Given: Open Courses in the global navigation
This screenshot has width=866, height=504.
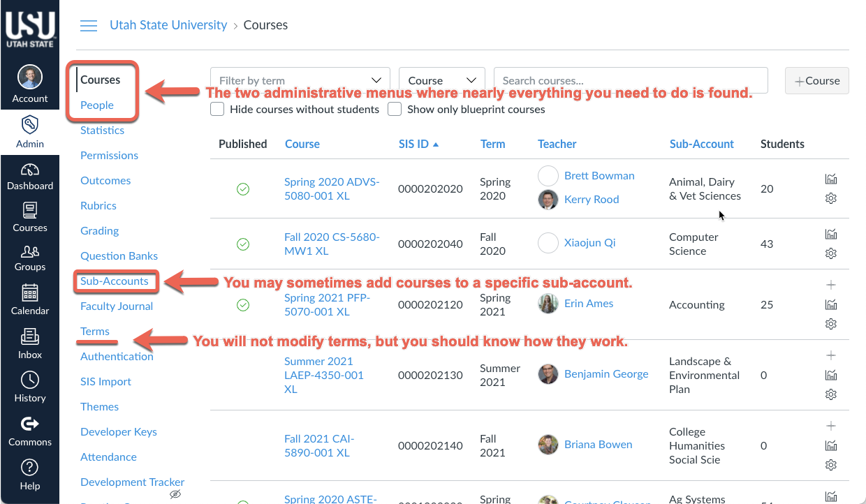Looking at the screenshot, I should pyautogui.click(x=30, y=218).
